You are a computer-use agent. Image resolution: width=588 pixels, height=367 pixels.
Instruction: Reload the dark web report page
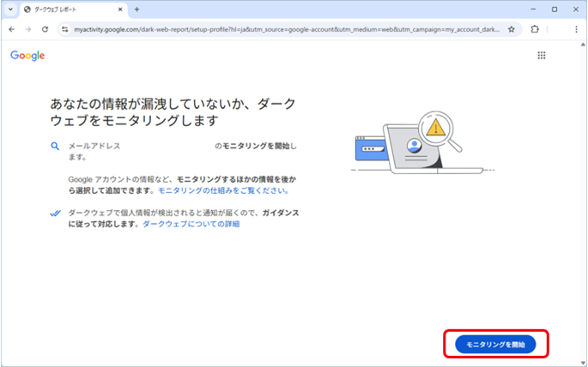coord(45,28)
